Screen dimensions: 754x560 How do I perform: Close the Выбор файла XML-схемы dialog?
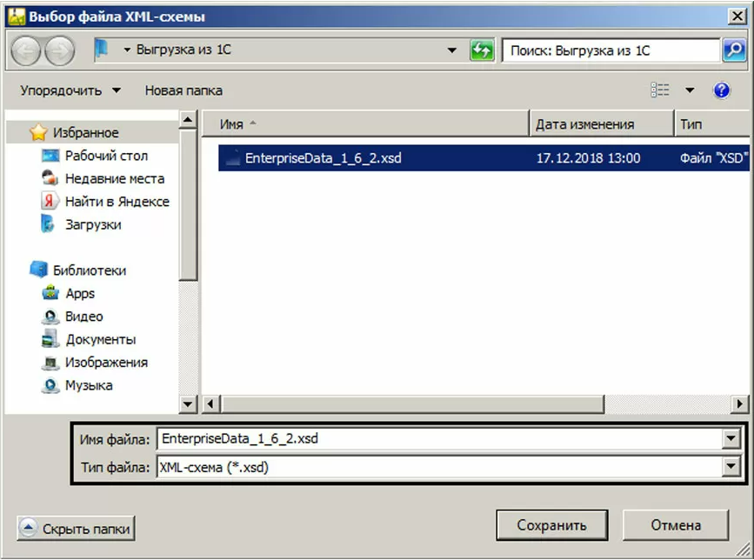click(737, 17)
